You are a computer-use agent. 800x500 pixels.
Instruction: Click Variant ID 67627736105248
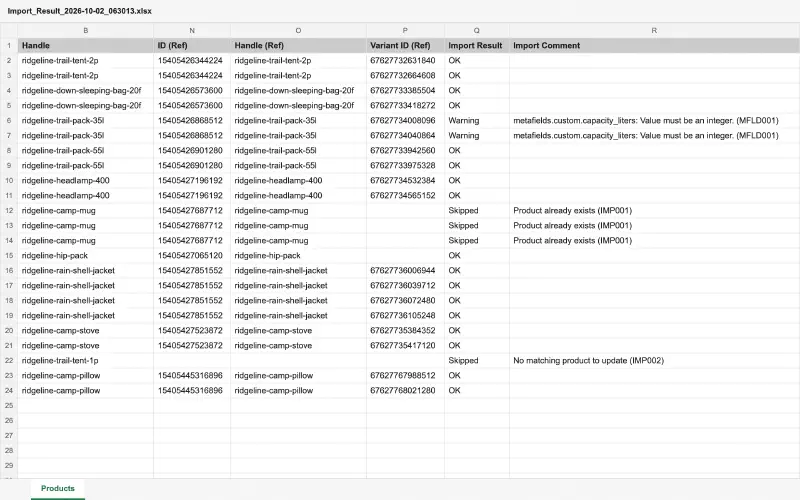(x=403, y=315)
